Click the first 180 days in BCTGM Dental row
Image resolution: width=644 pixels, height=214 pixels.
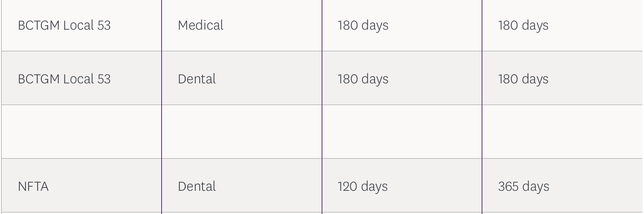363,79
